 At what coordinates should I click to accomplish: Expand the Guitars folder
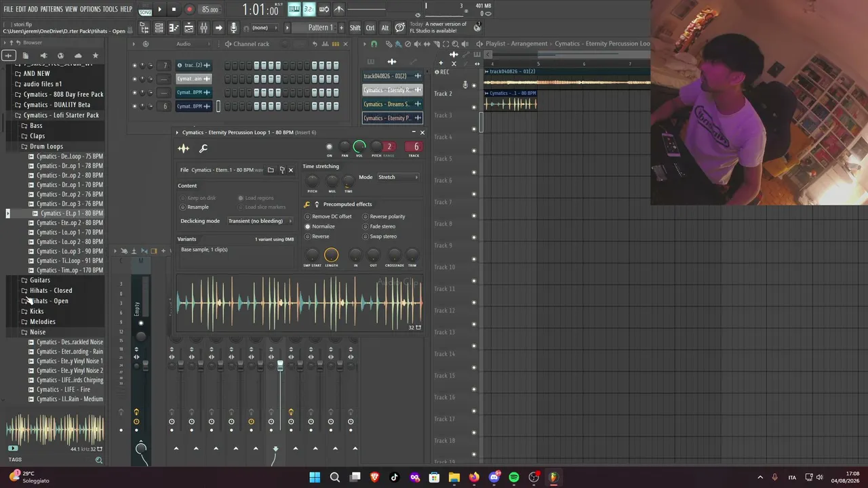tap(36, 280)
